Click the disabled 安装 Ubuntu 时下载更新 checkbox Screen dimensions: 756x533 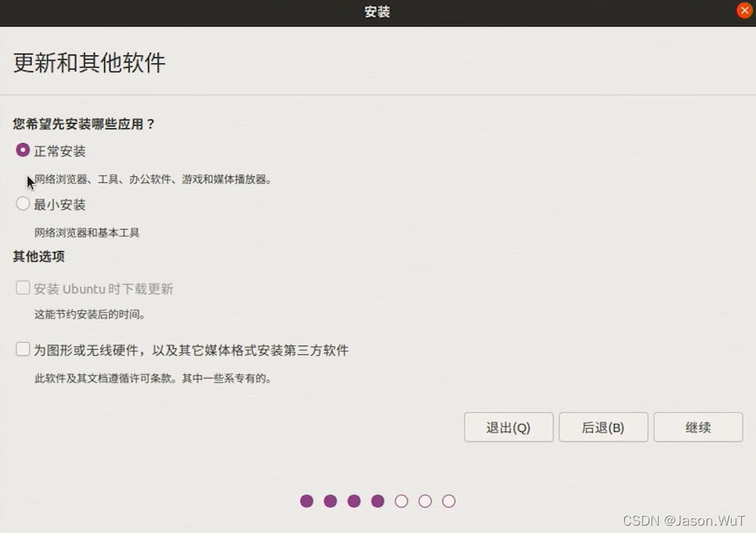tap(23, 288)
